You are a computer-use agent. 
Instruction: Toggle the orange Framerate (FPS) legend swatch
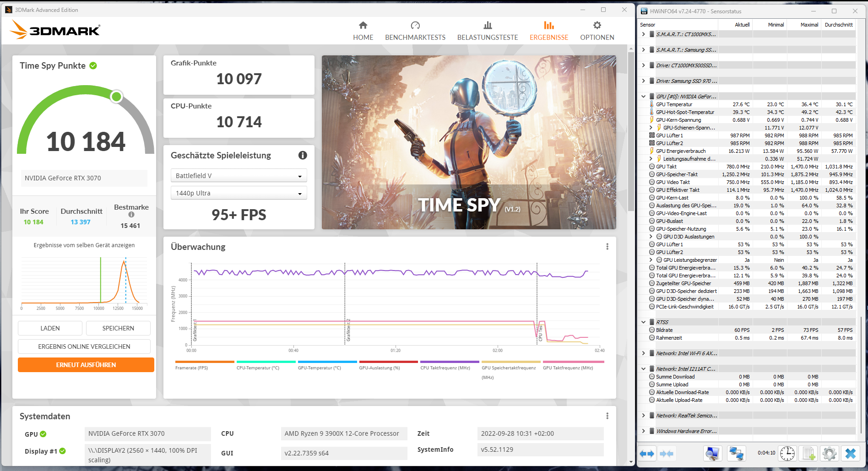click(205, 362)
